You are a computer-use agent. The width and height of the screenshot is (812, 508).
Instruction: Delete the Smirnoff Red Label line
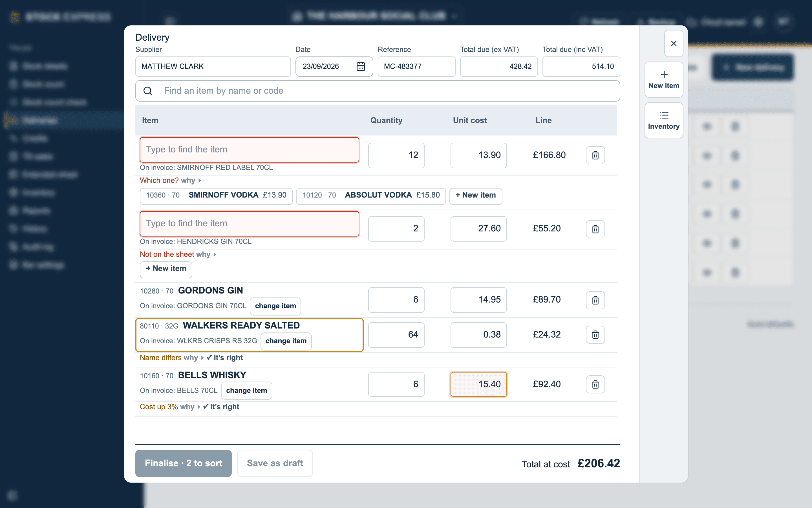(595, 155)
